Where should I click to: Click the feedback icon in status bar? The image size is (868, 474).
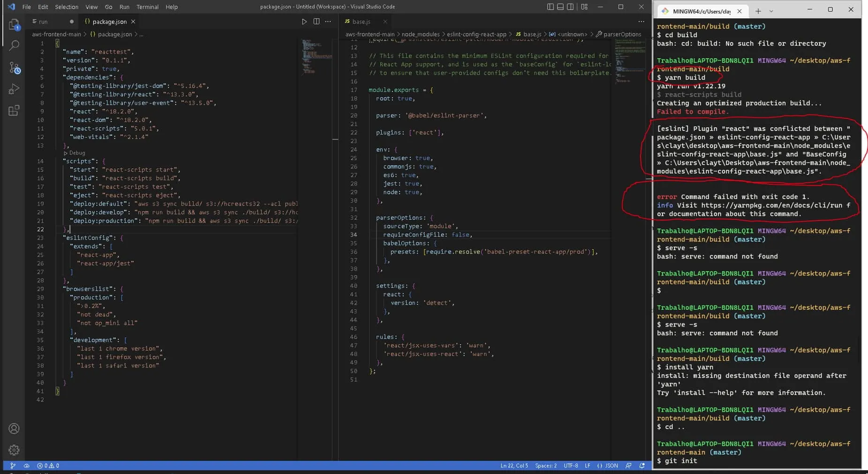(x=628, y=466)
